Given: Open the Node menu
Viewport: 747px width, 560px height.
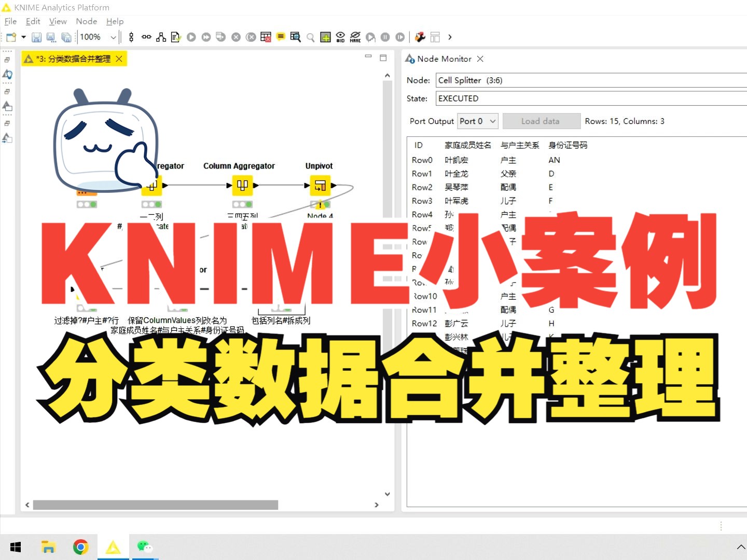Looking at the screenshot, I should (86, 21).
